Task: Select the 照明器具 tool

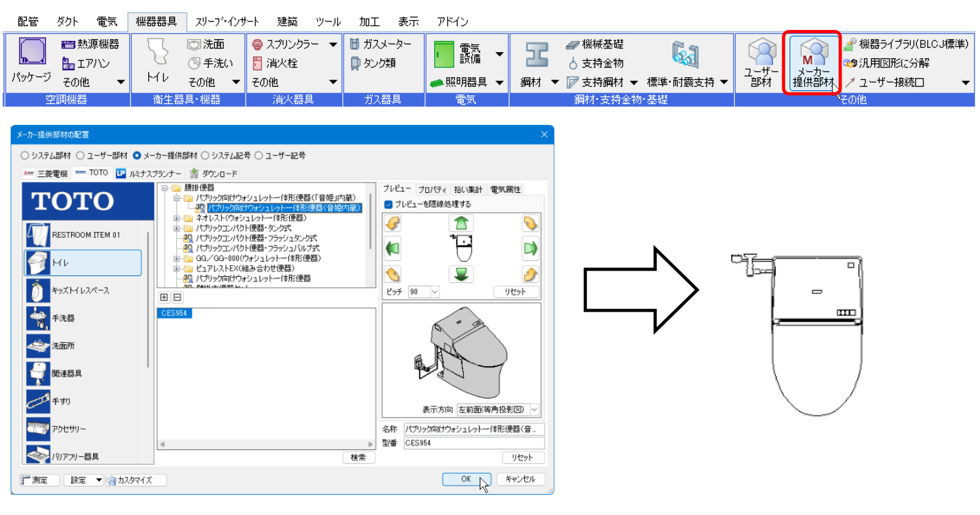Action: coord(459,82)
